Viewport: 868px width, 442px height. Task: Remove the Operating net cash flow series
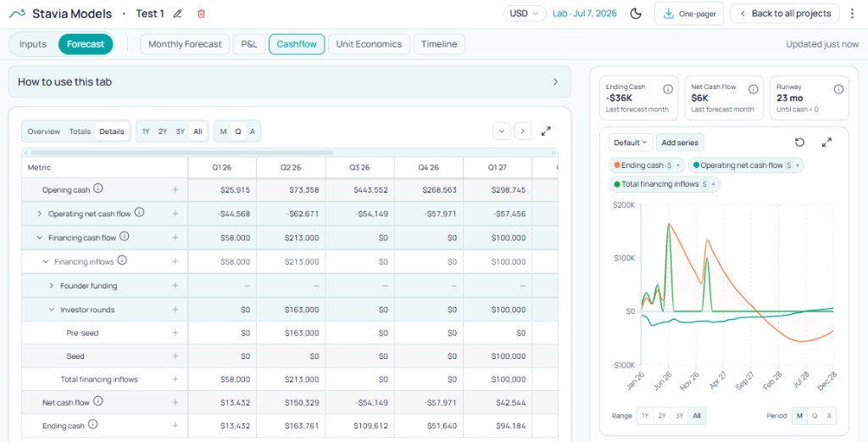coord(798,165)
